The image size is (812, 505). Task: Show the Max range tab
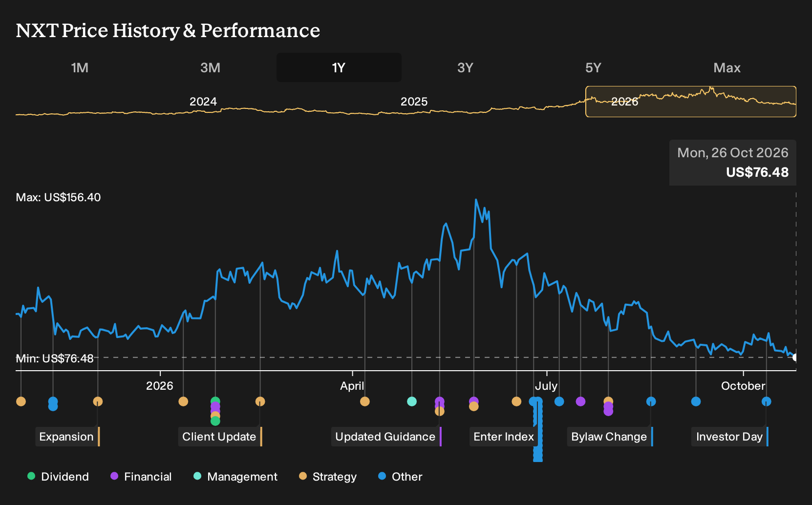(727, 67)
